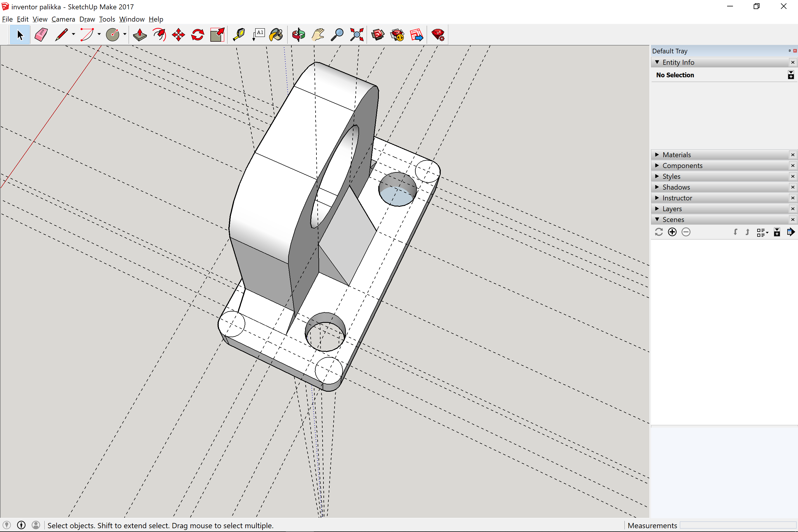The height and width of the screenshot is (532, 798).
Task: Open the Window menu
Action: [x=132, y=19]
